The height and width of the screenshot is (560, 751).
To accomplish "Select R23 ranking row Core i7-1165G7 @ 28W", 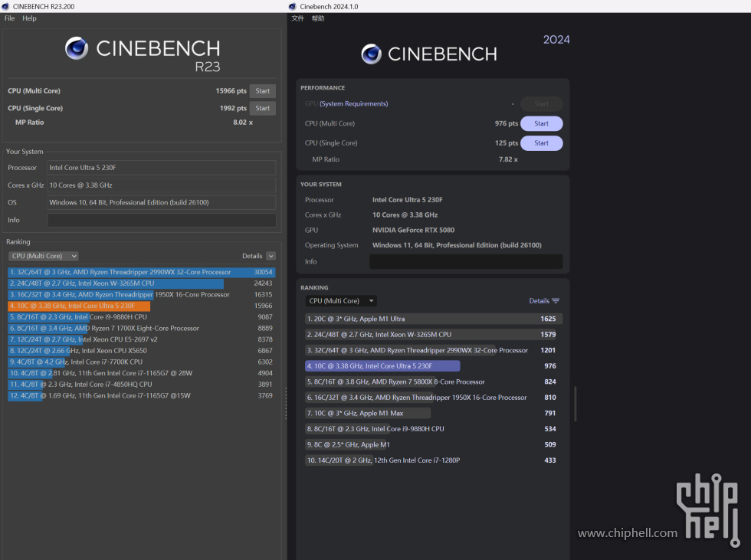I will click(141, 373).
